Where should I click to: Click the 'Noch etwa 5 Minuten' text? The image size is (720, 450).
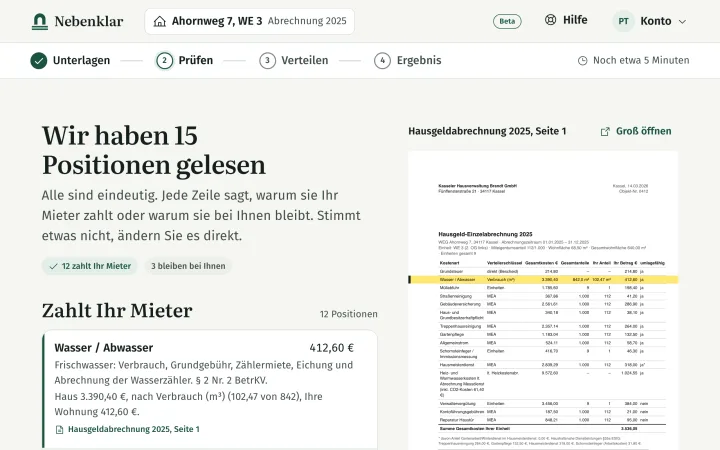coord(641,60)
